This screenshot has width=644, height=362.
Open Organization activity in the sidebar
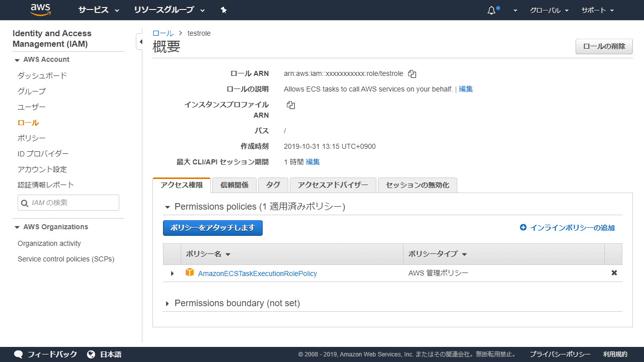click(49, 243)
